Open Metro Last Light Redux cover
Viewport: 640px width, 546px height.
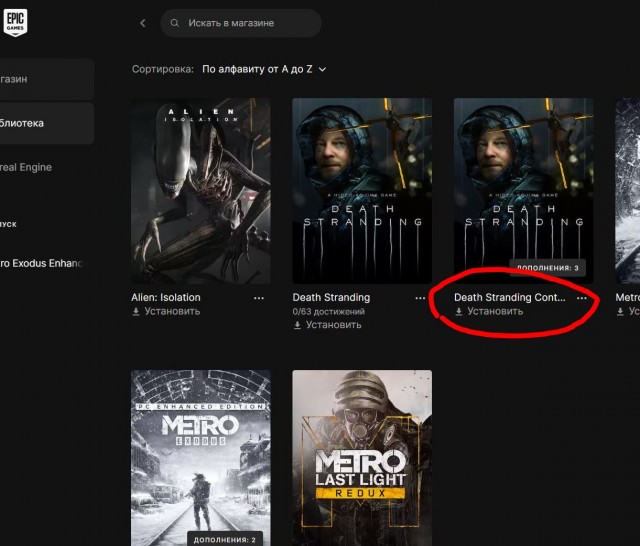click(x=362, y=458)
